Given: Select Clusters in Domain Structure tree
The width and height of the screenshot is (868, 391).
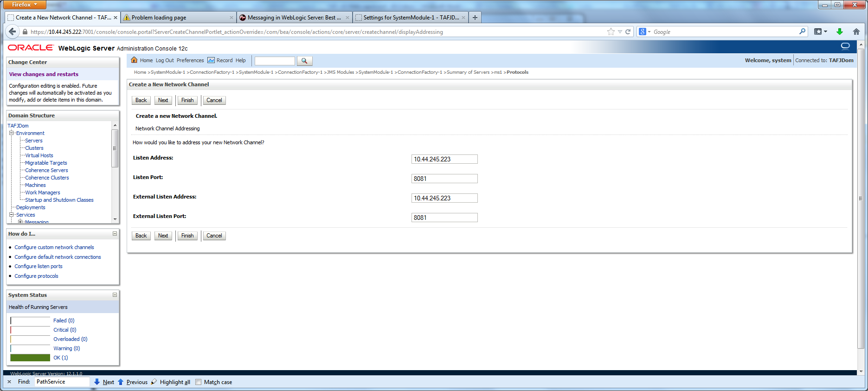Looking at the screenshot, I should [34, 148].
